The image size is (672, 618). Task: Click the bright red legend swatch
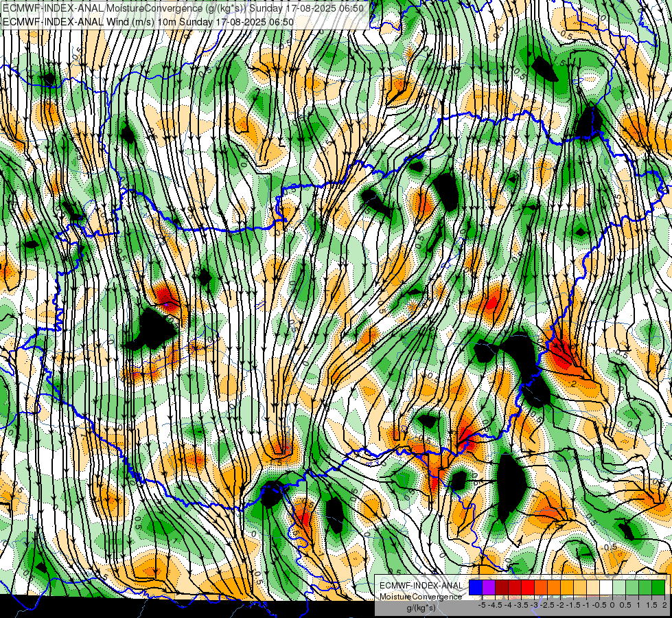528,588
